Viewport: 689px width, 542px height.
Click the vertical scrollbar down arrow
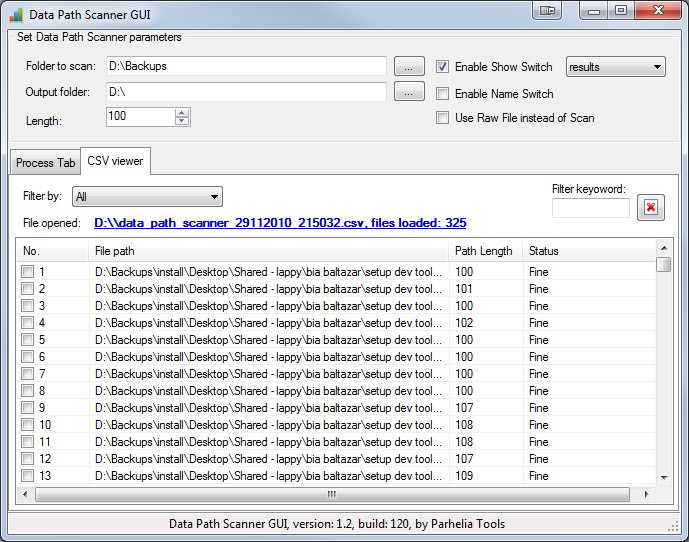pos(663,477)
